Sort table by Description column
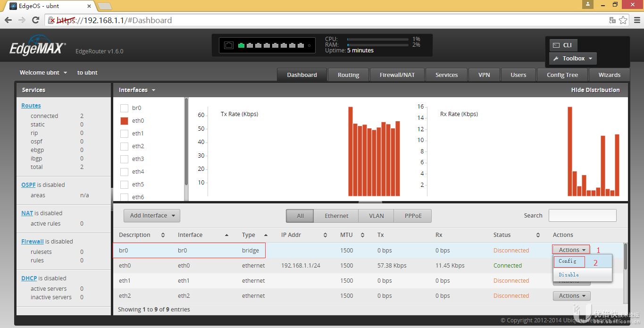The image size is (644, 328). click(142, 235)
